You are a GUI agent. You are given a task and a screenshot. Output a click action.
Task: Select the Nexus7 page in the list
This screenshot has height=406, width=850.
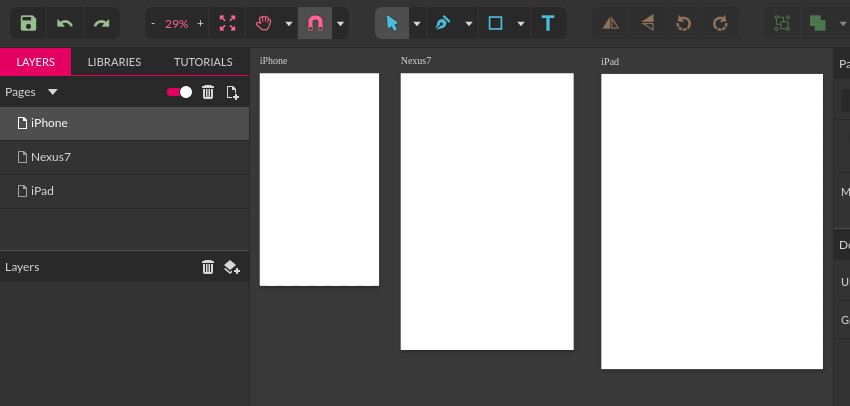click(125, 157)
